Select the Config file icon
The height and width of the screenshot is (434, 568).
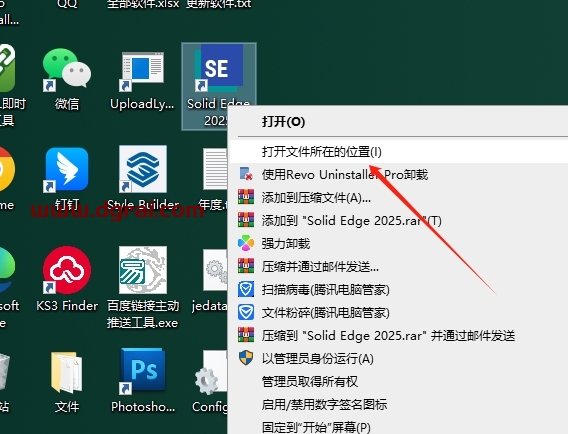pyautogui.click(x=211, y=373)
